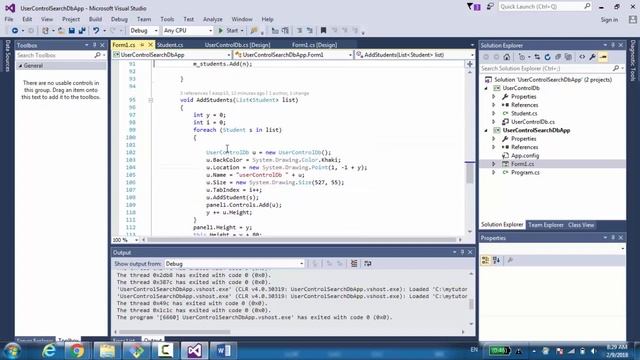Open the Build menu

(x=95, y=19)
